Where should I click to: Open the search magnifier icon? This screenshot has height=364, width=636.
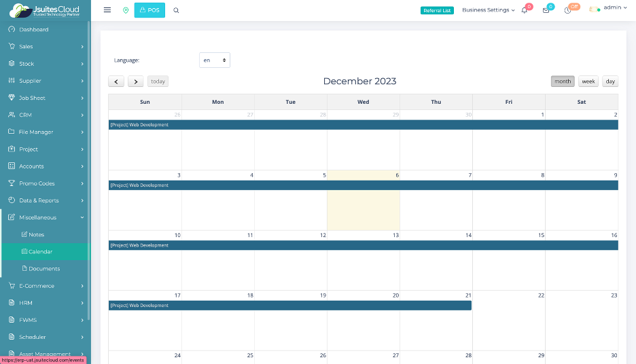point(177,10)
